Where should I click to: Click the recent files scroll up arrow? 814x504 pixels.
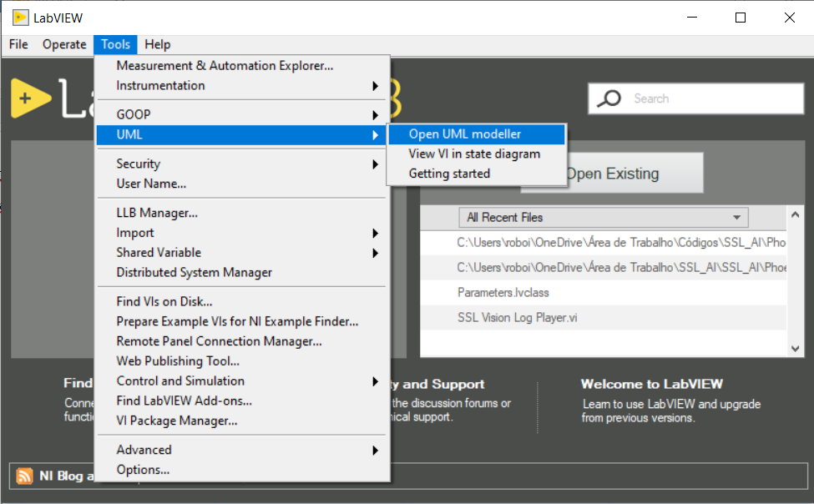click(x=796, y=214)
